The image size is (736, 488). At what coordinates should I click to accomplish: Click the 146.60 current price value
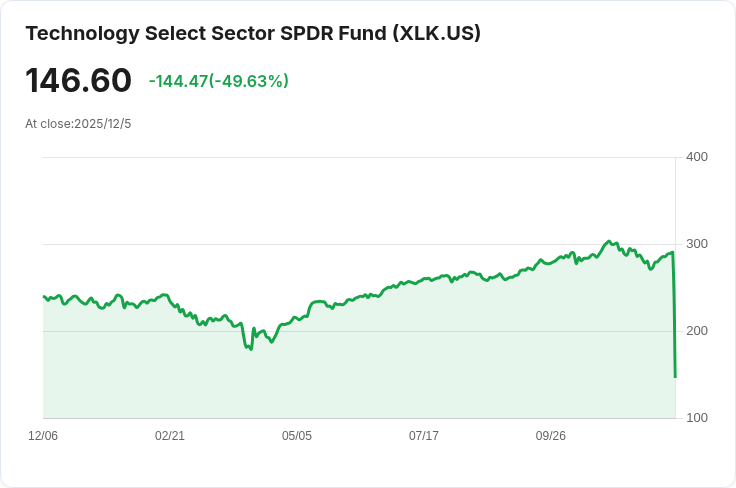pyautogui.click(x=79, y=81)
